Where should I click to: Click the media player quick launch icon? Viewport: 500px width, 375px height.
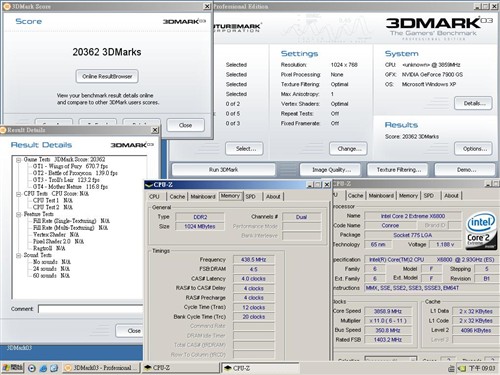(x=32, y=368)
